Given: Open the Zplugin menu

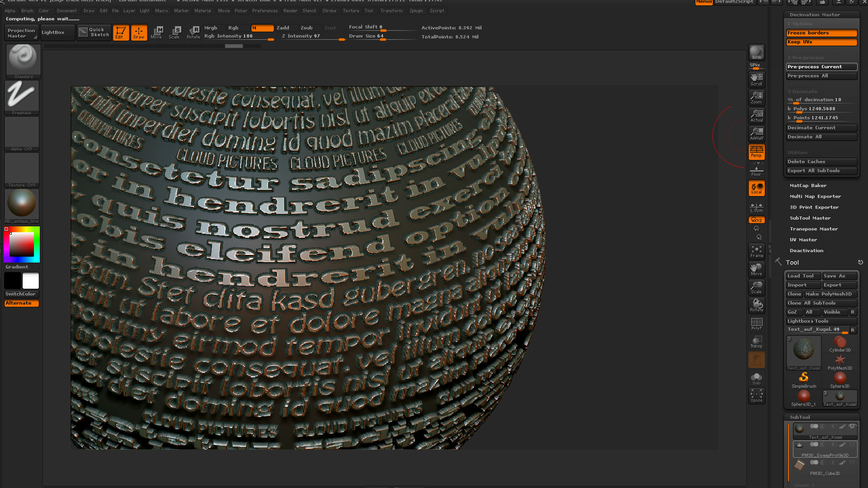Looking at the screenshot, I should [x=416, y=11].
